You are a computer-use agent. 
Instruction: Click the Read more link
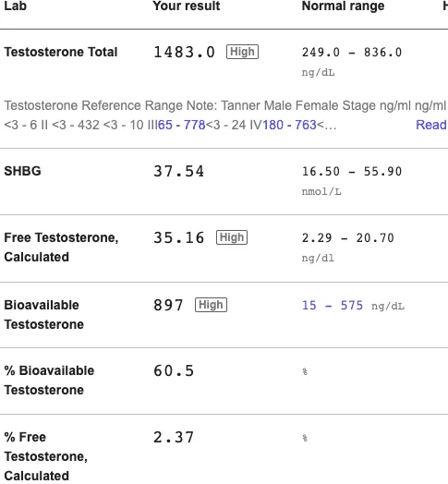click(x=431, y=125)
